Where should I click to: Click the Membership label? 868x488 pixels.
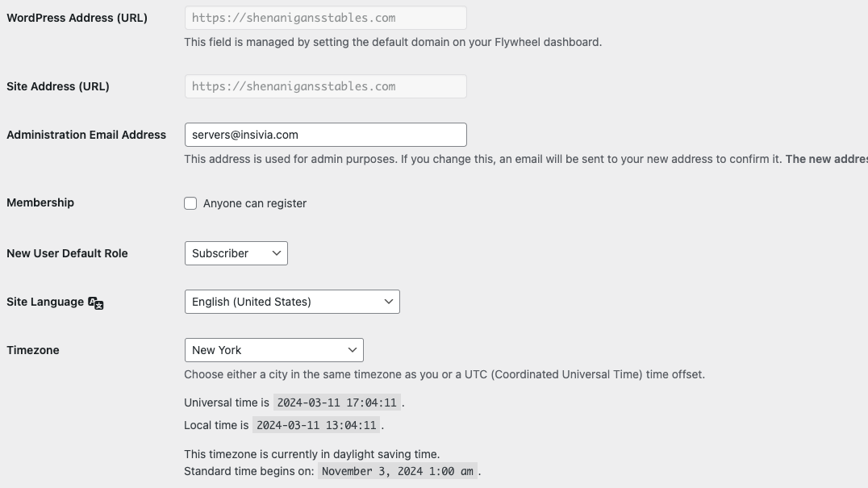(x=40, y=202)
